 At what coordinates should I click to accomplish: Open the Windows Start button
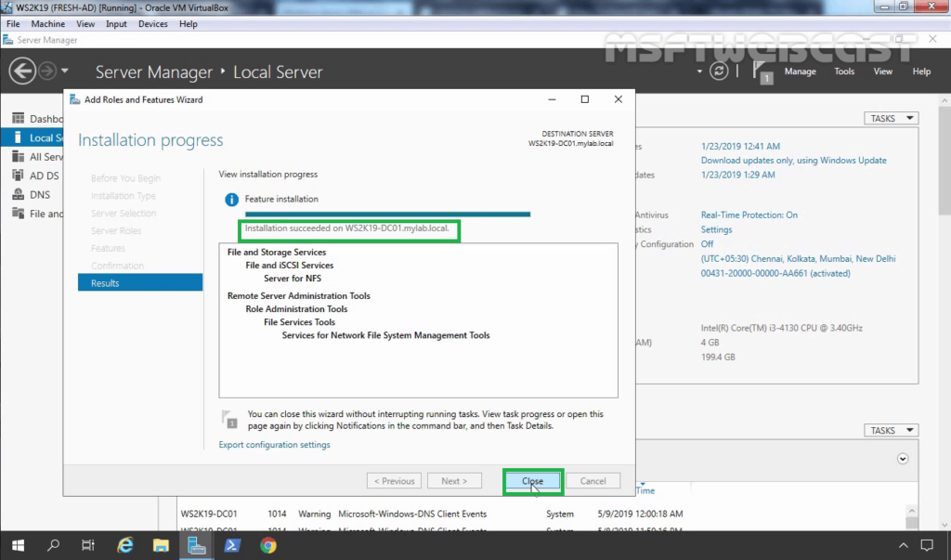click(x=18, y=545)
